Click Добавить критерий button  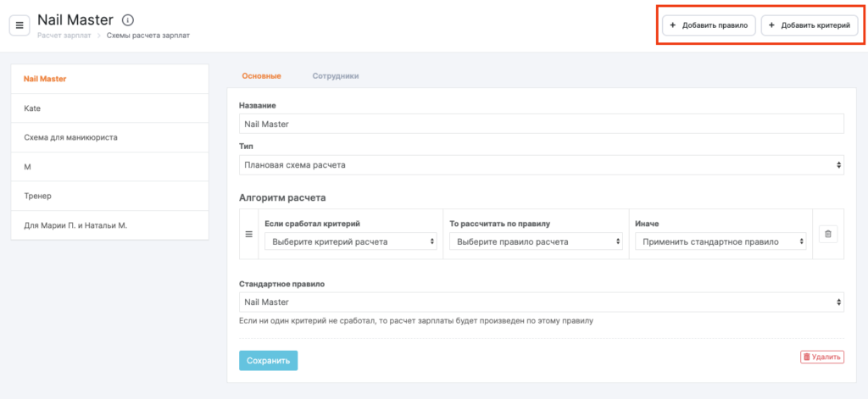[809, 25]
